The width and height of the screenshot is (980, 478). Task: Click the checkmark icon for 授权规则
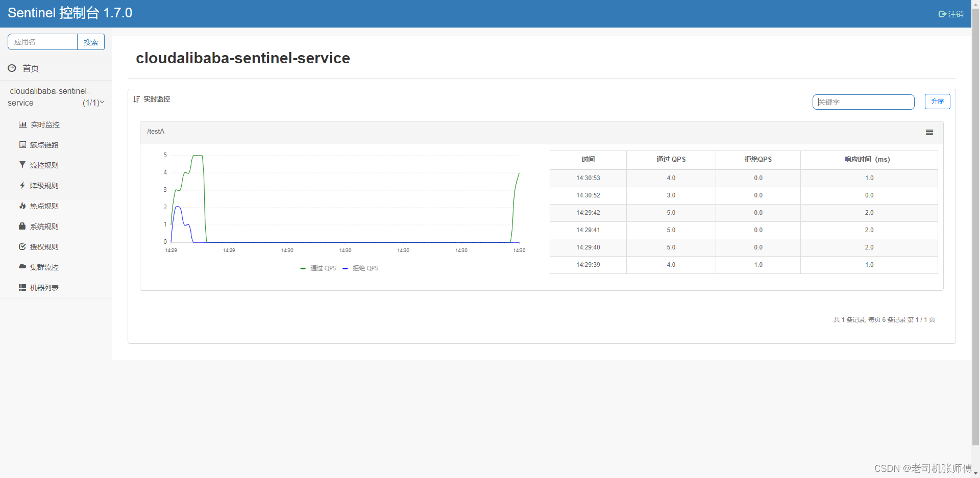point(22,246)
